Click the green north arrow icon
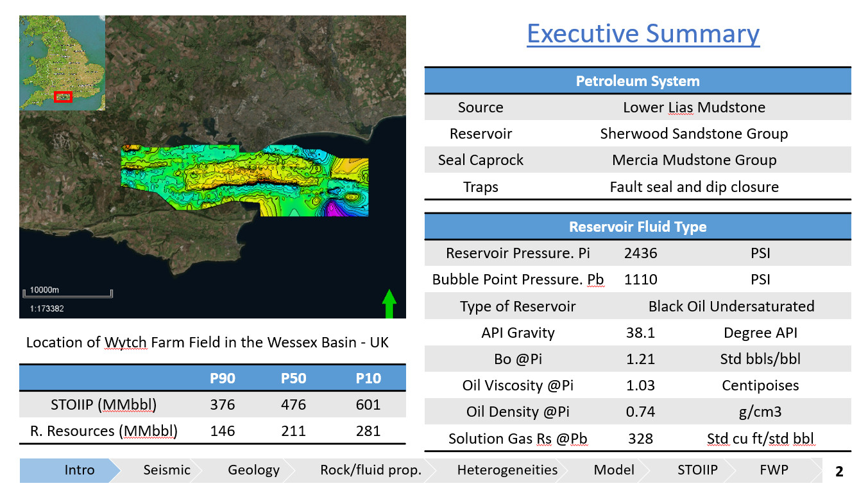868x488 pixels. 389,304
